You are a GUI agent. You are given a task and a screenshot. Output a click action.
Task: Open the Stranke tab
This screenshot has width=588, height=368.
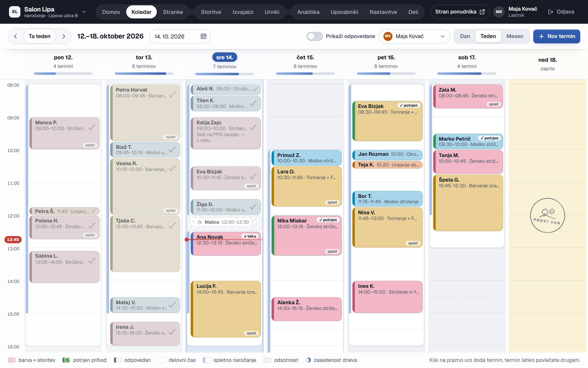(173, 12)
